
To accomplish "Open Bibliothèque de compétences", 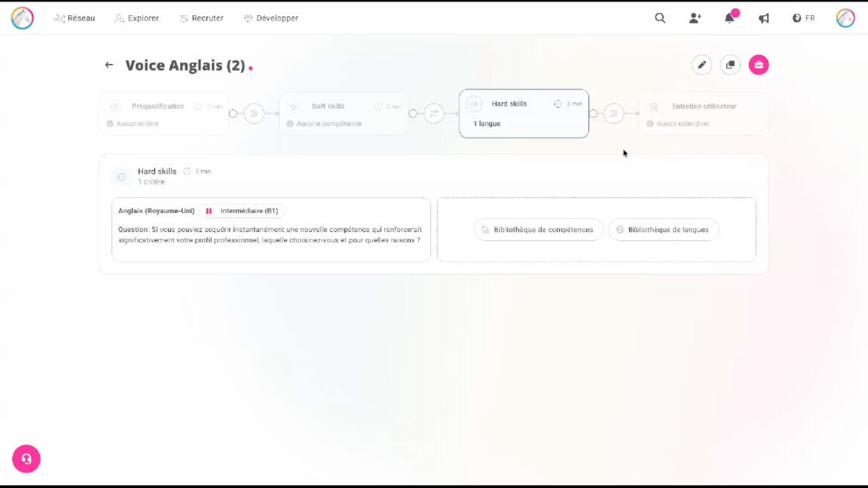I will [x=538, y=230].
